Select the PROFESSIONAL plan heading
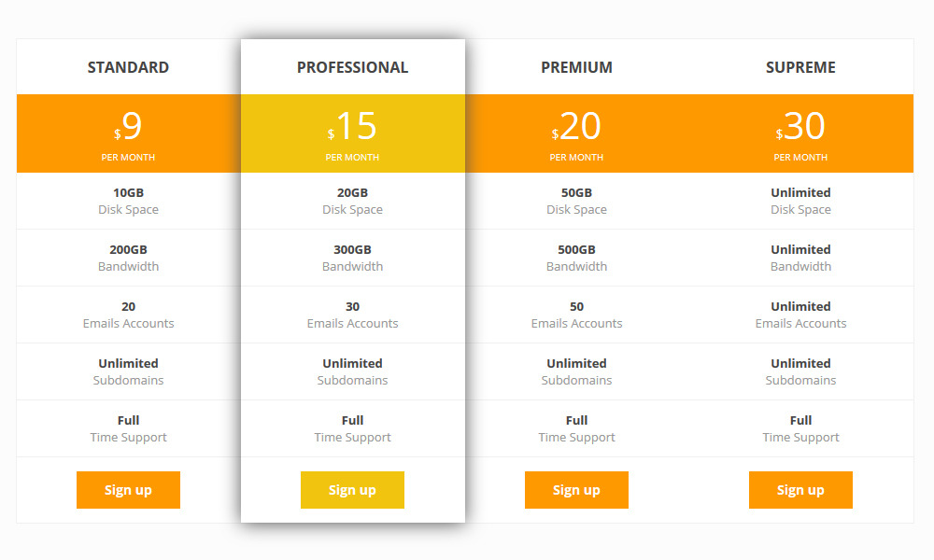The height and width of the screenshot is (560, 934). click(x=352, y=67)
